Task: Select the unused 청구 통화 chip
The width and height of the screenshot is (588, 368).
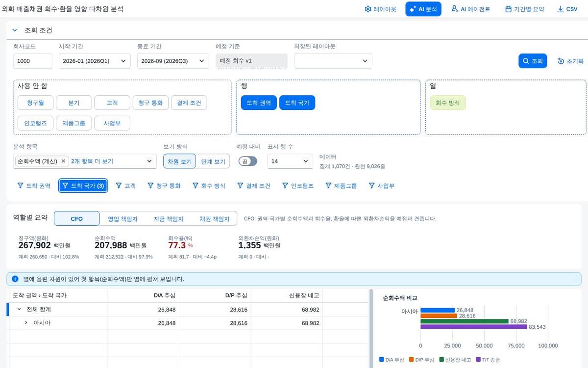Action: click(150, 103)
